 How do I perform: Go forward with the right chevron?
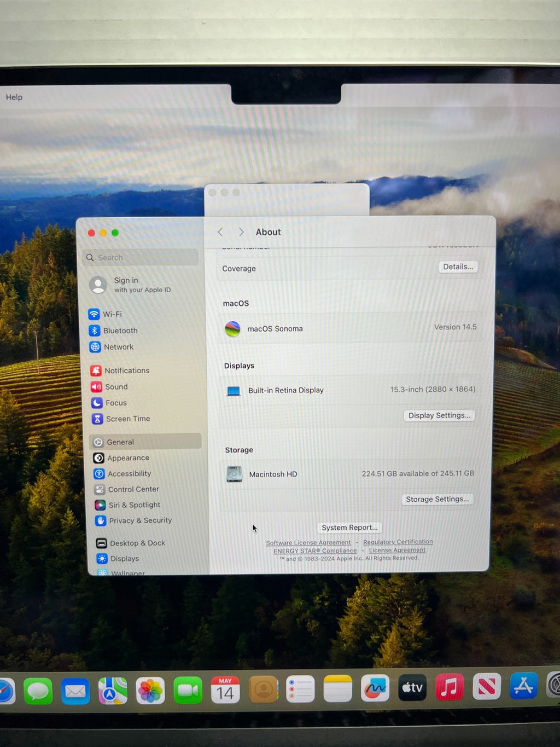coord(241,232)
